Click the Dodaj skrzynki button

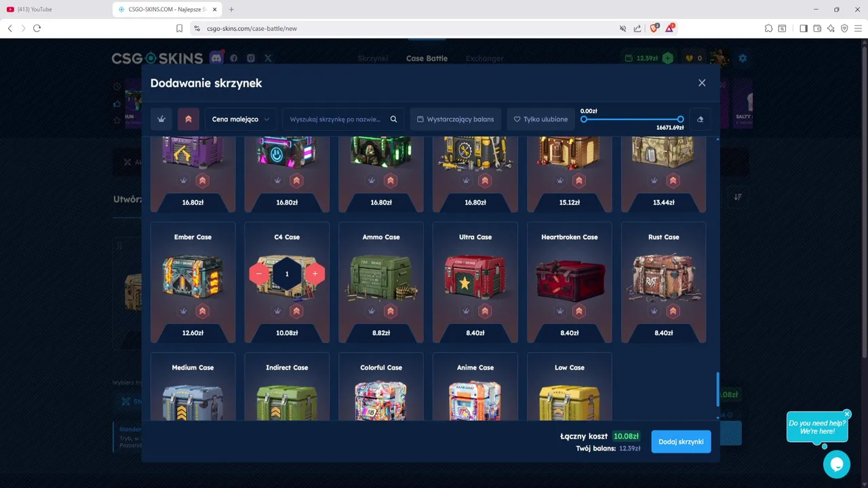pyautogui.click(x=681, y=442)
